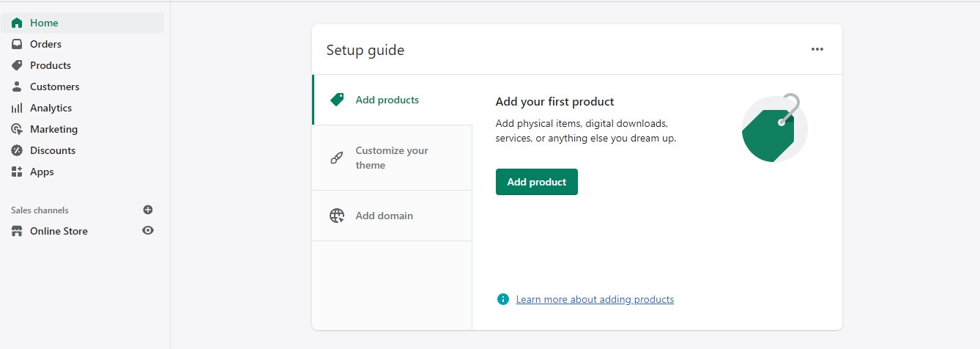Open Learn more about adding products link
The image size is (980, 349).
[x=595, y=299]
